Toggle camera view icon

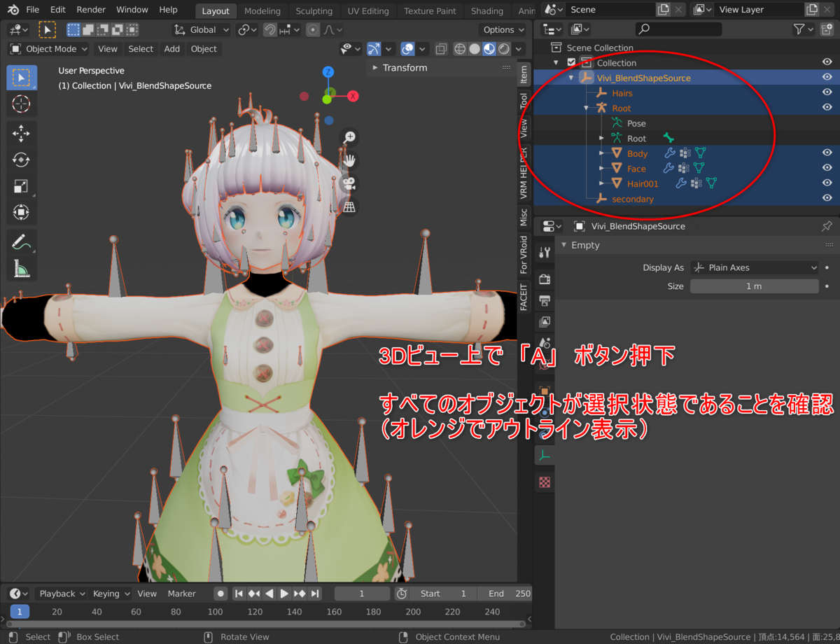pos(349,183)
